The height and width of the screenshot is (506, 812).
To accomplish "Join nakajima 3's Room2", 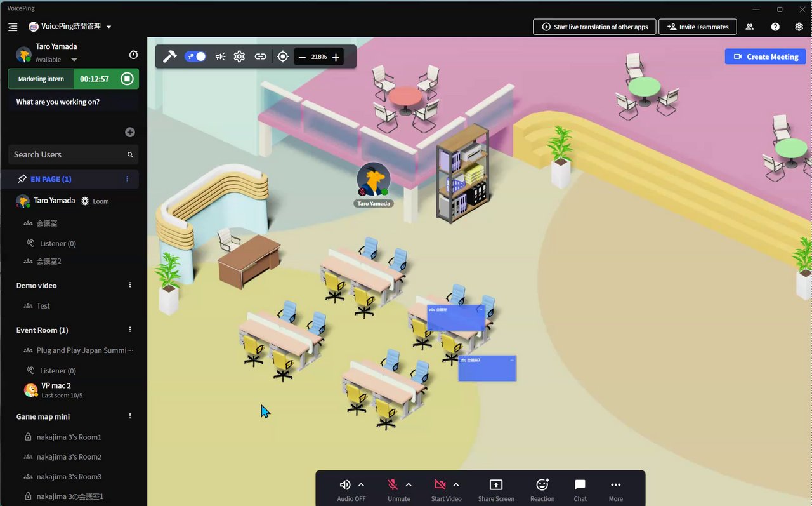I will 69,456.
